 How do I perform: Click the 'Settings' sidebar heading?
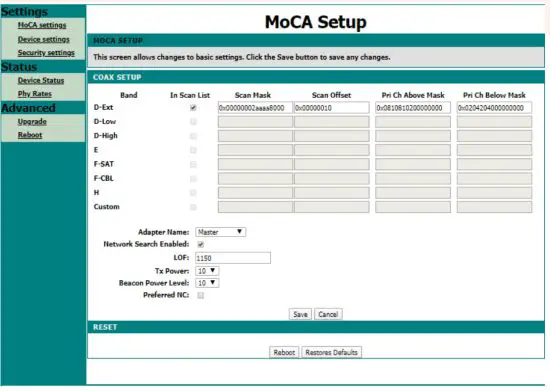(24, 12)
